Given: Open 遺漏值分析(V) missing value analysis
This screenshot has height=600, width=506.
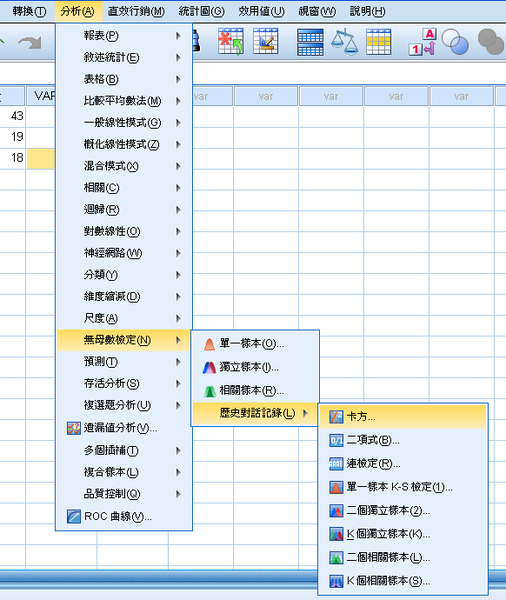Looking at the screenshot, I should [x=124, y=428].
